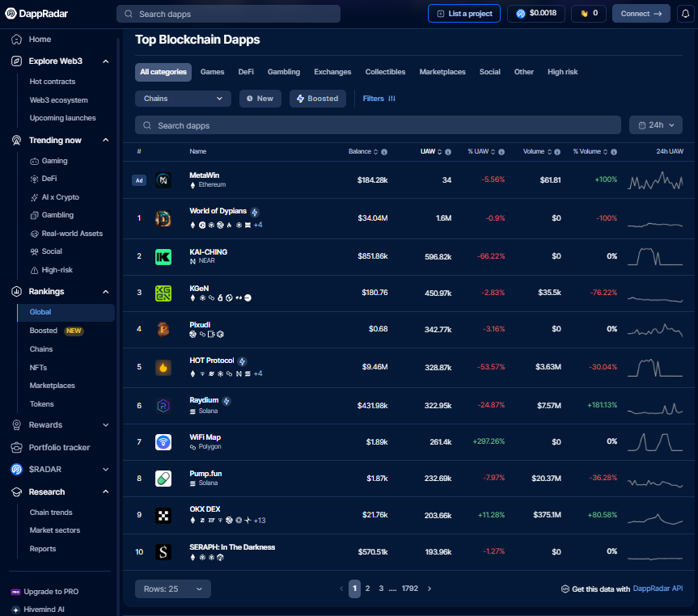698x616 pixels.
Task: Open the 24h time range dropdown
Action: coord(655,125)
